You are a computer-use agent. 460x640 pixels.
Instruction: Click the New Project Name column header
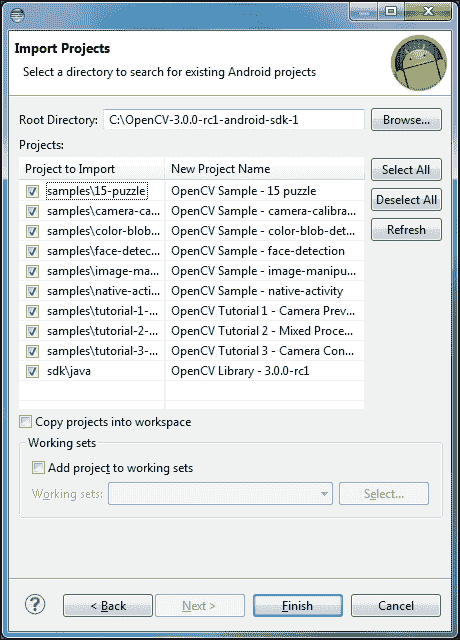click(x=264, y=169)
